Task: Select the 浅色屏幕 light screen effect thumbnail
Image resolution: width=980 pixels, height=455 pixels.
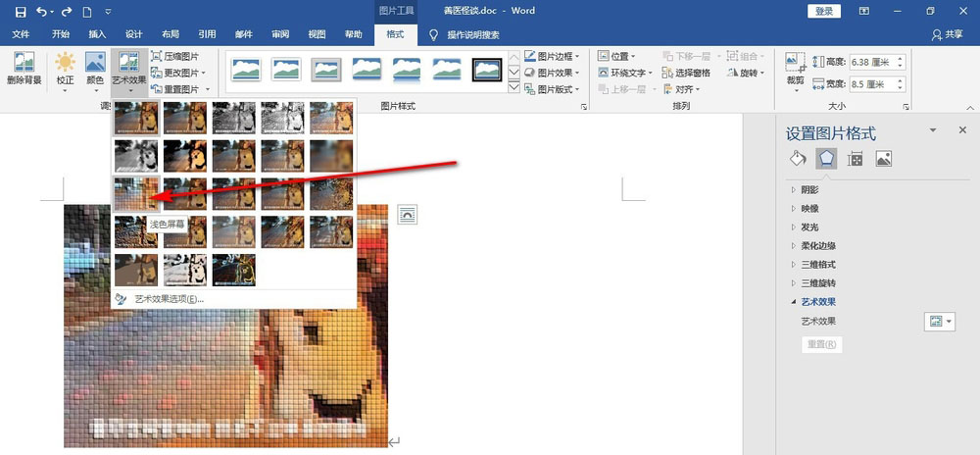Action: (136, 194)
